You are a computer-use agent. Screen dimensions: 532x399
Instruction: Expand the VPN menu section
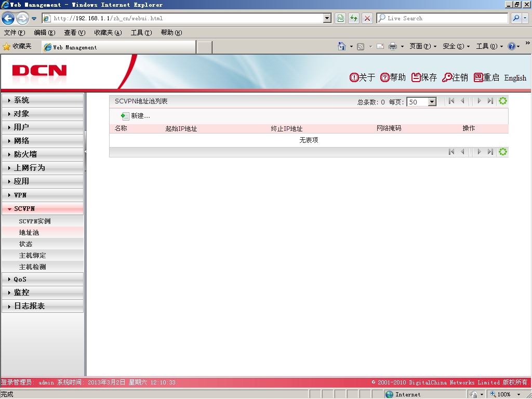(43, 195)
